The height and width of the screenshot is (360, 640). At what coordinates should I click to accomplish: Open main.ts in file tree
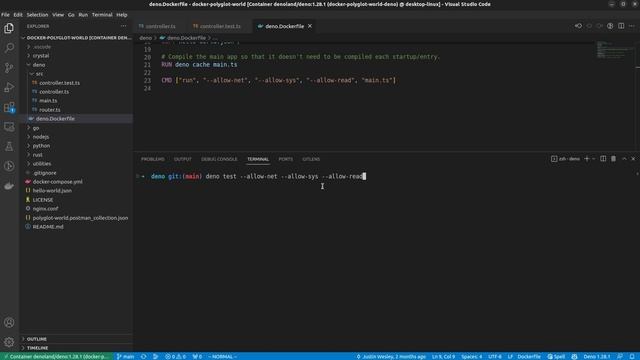click(x=48, y=100)
